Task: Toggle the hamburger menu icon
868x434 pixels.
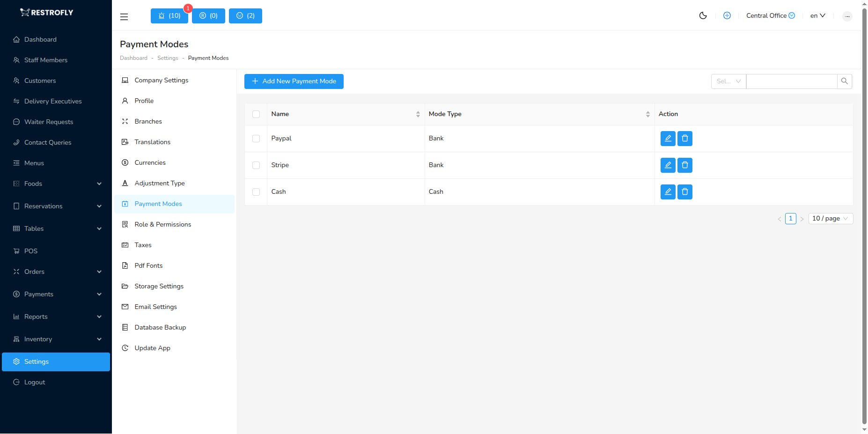Action: [124, 16]
